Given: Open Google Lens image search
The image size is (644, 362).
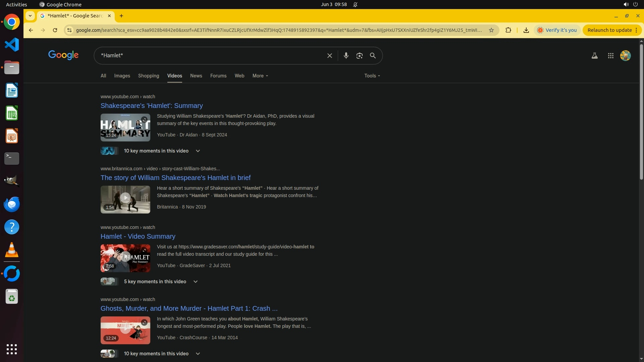Looking at the screenshot, I should click(359, 56).
